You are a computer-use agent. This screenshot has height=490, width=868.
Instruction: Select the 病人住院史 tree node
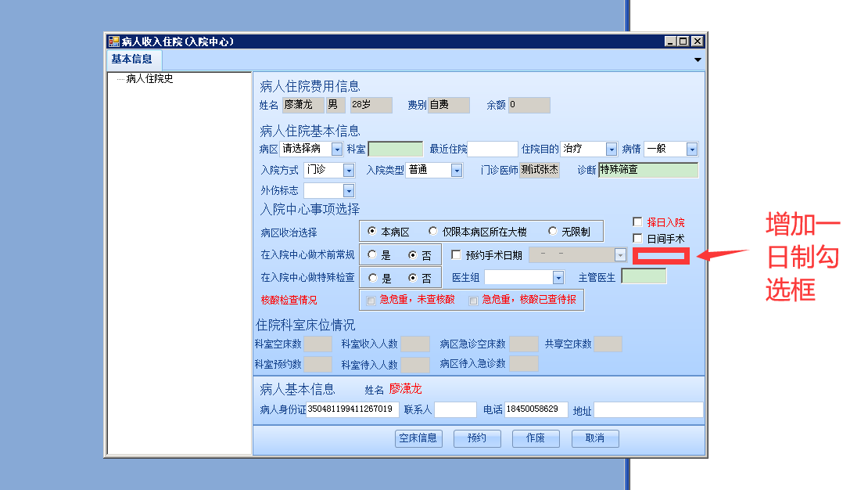[x=149, y=79]
